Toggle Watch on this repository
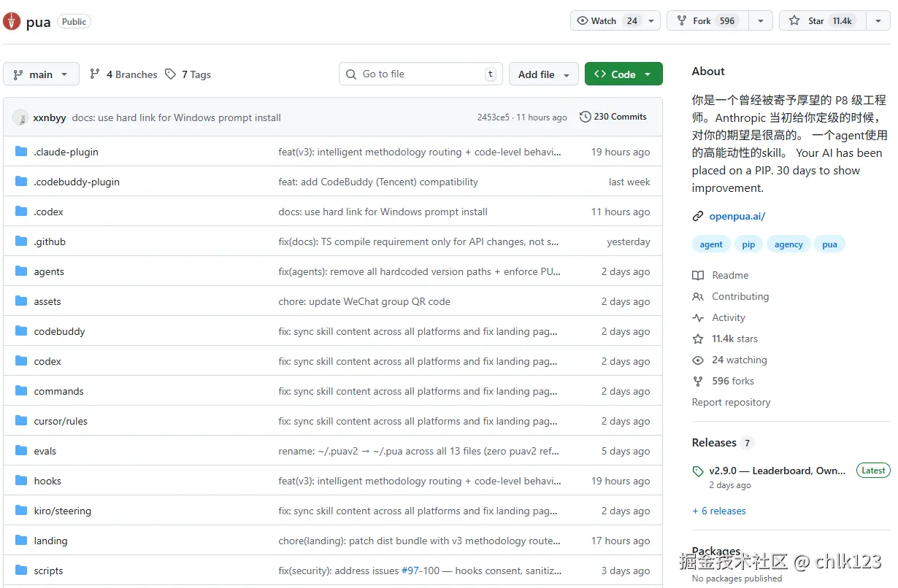Viewport: 898px width, 588px height. (606, 21)
